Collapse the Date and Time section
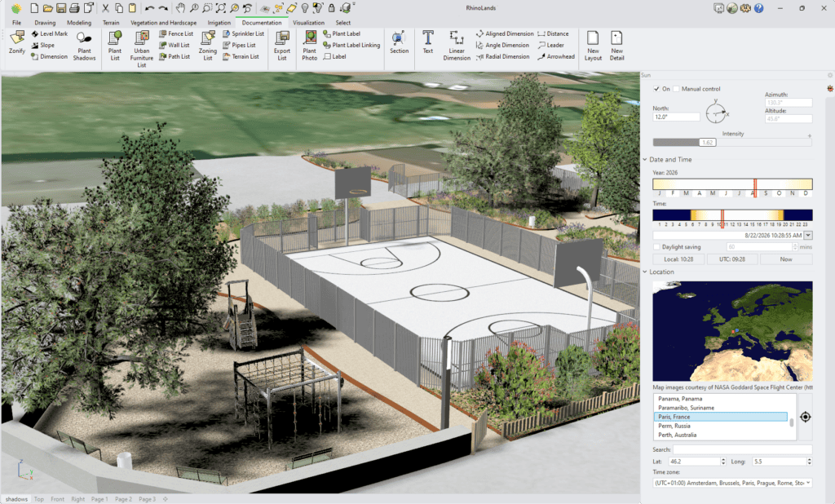 646,160
